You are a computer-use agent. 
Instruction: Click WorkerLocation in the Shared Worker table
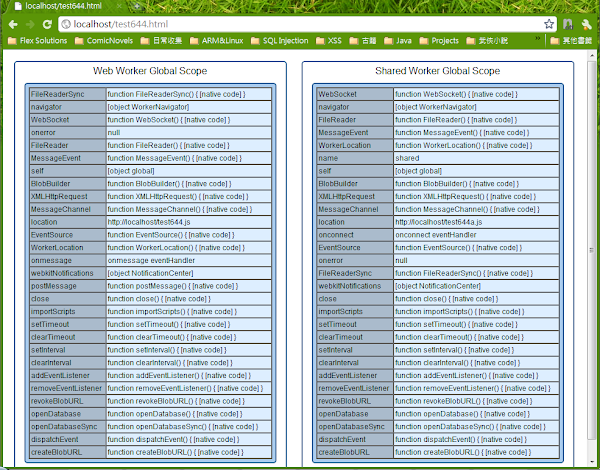(355, 145)
